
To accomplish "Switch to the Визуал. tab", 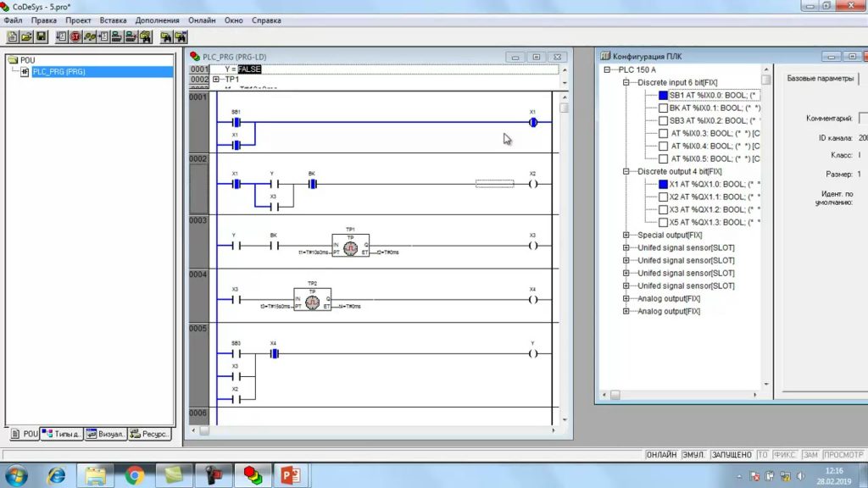I will [105, 435].
